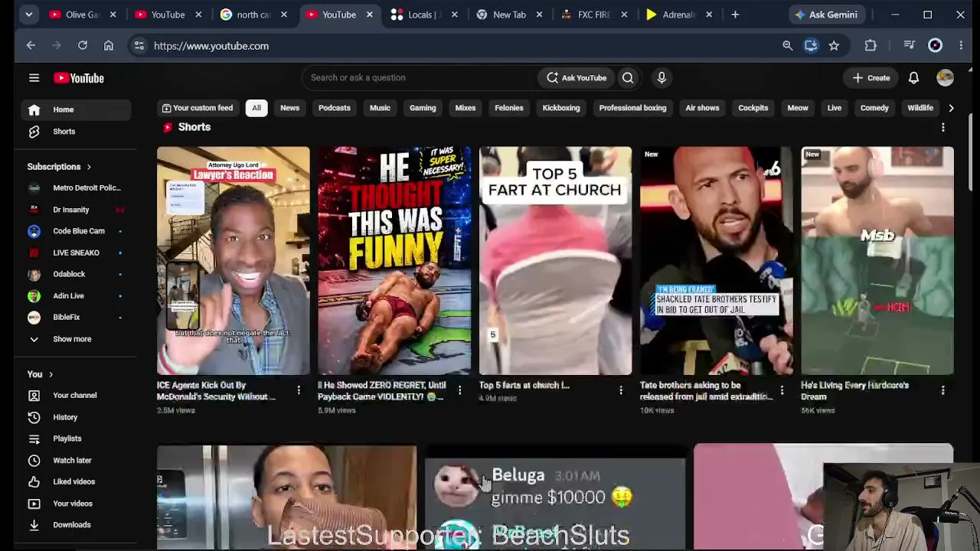Open options for the ICE Agents short

pos(299,390)
